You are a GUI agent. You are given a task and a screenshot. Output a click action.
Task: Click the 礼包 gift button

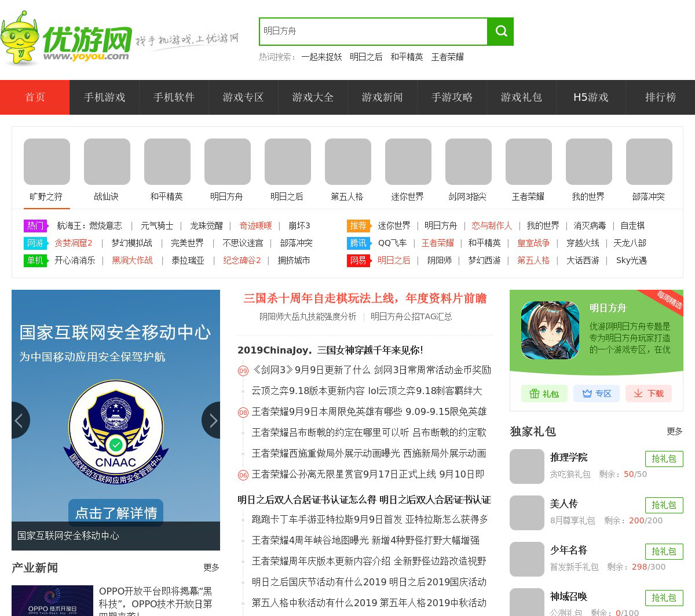click(x=544, y=393)
